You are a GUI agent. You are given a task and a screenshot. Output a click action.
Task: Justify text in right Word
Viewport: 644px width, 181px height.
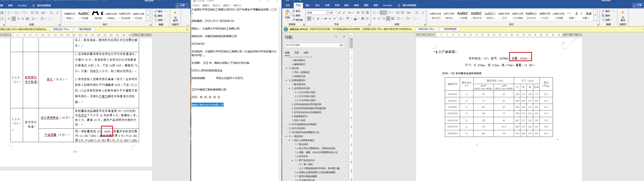tap(388, 18)
